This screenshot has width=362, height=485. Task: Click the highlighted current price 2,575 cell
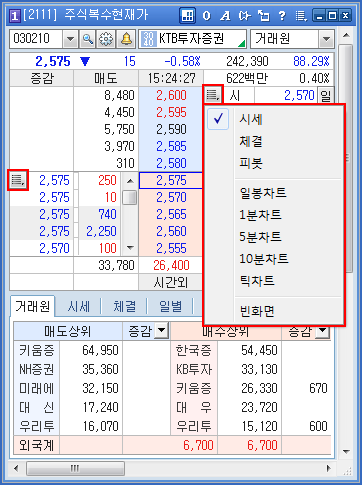171,180
